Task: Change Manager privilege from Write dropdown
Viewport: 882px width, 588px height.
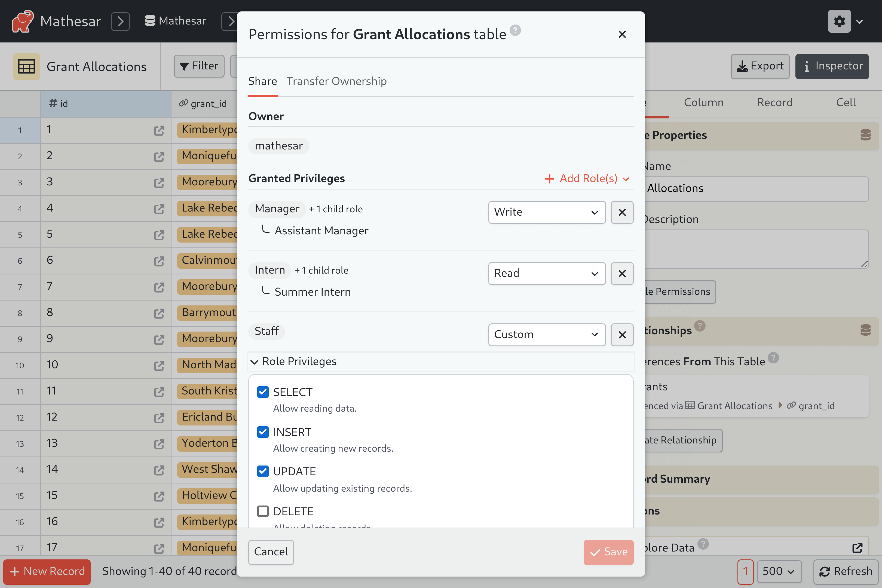Action: [x=546, y=212]
